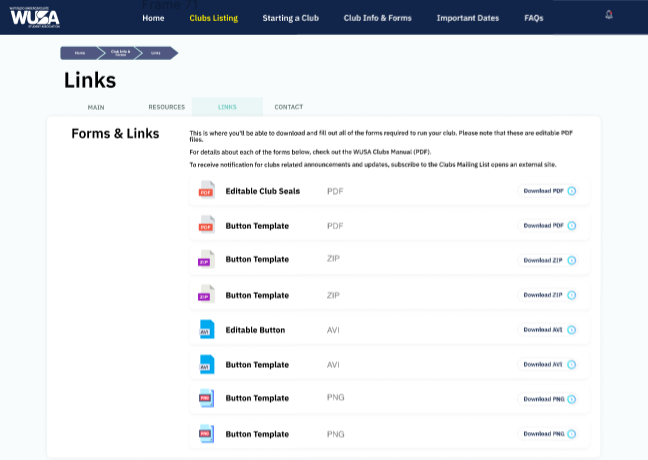Select the LINKS tab
Screen dimensions: 648x460
coord(227,107)
